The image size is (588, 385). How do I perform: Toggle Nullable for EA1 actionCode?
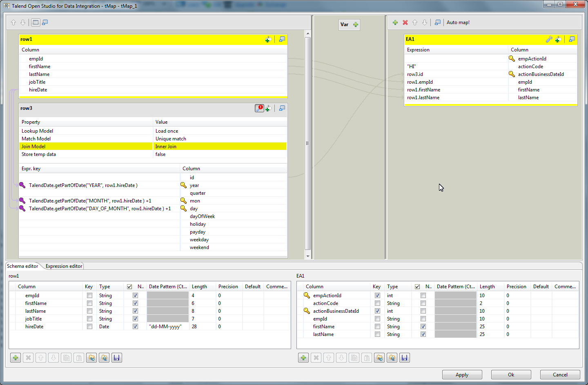(423, 303)
